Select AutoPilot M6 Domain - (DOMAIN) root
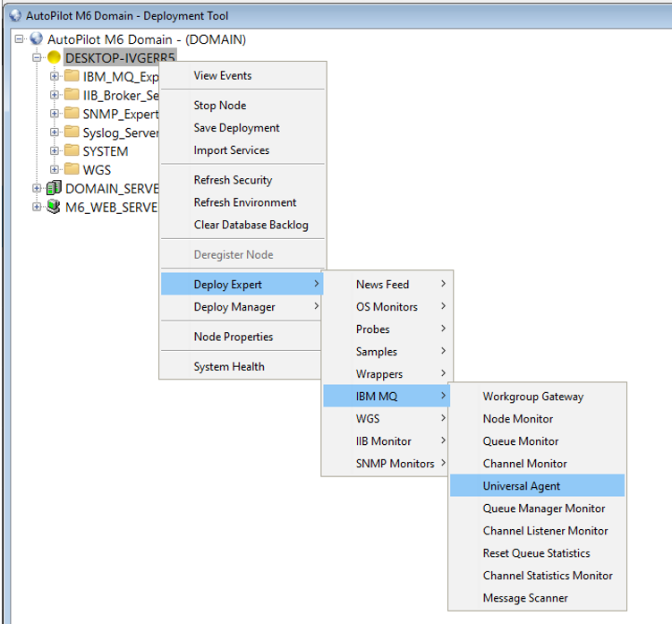The height and width of the screenshot is (624, 672). tap(147, 39)
